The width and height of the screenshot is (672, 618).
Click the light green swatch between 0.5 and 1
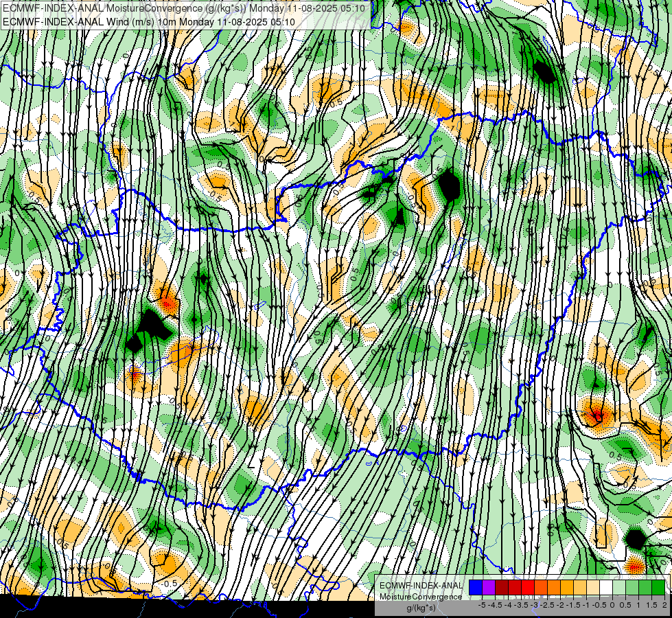coord(632,587)
